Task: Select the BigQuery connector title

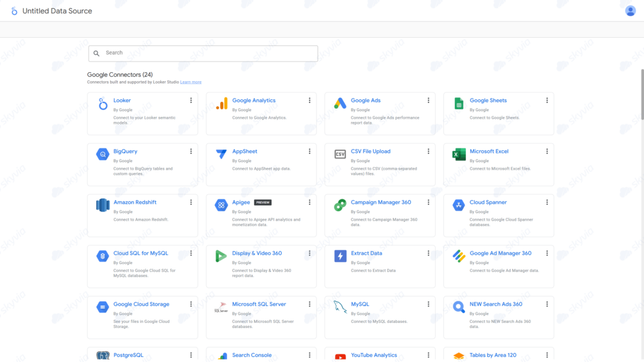Action: click(125, 151)
